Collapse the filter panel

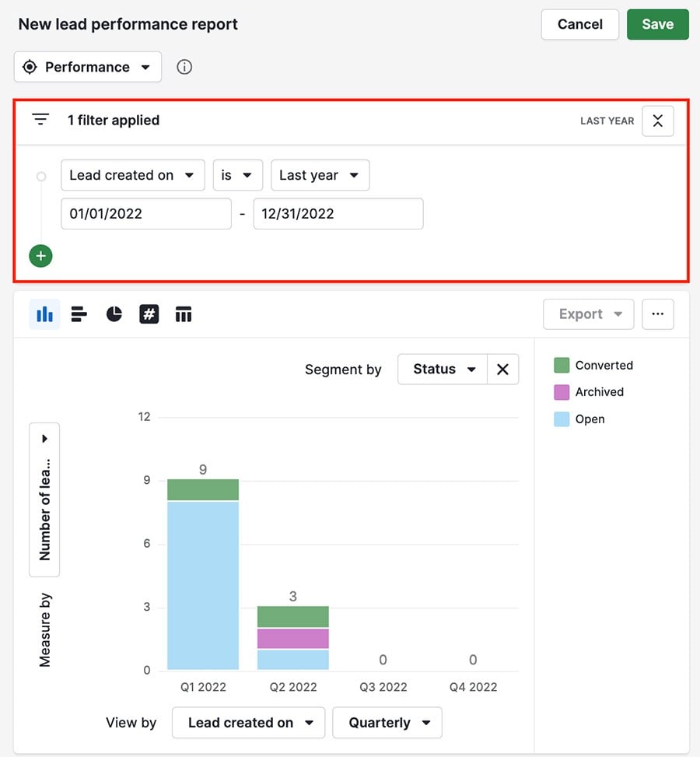coord(657,121)
